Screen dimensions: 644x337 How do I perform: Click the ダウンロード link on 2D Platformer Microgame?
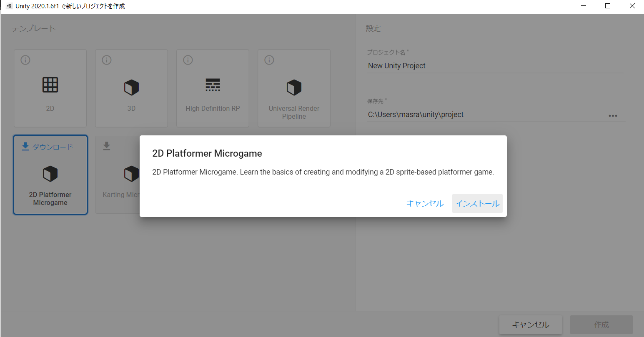48,147
